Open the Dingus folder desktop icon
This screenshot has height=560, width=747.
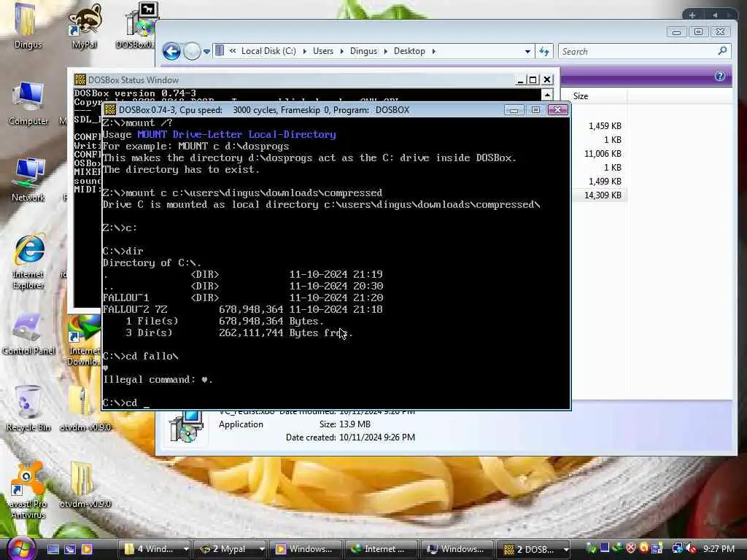coord(27,26)
